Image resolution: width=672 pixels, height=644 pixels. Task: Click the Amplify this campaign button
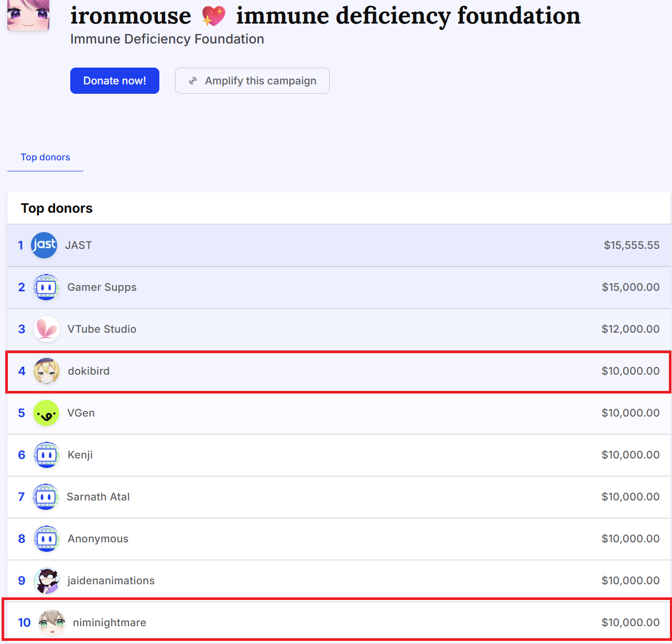pyautogui.click(x=252, y=81)
